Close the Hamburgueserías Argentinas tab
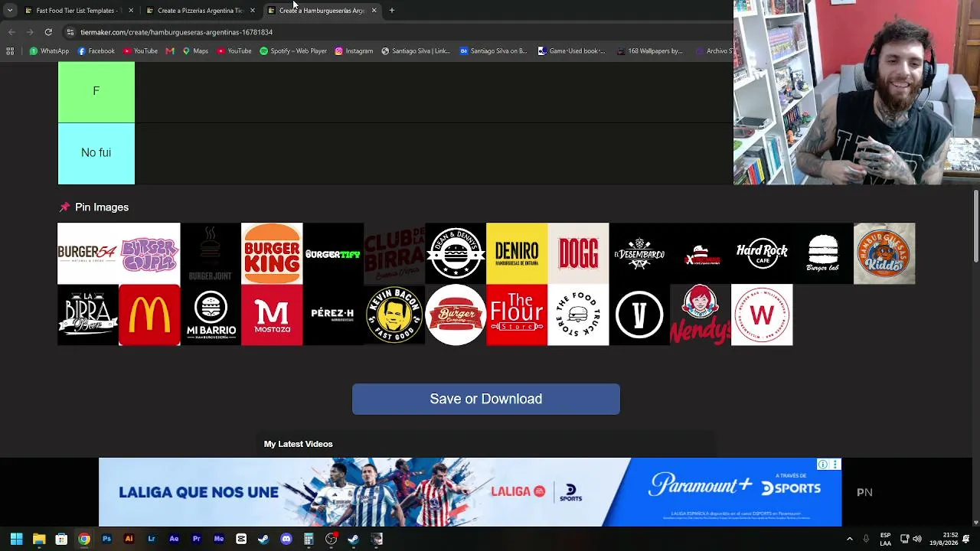Image resolution: width=980 pixels, height=551 pixels. 374,11
